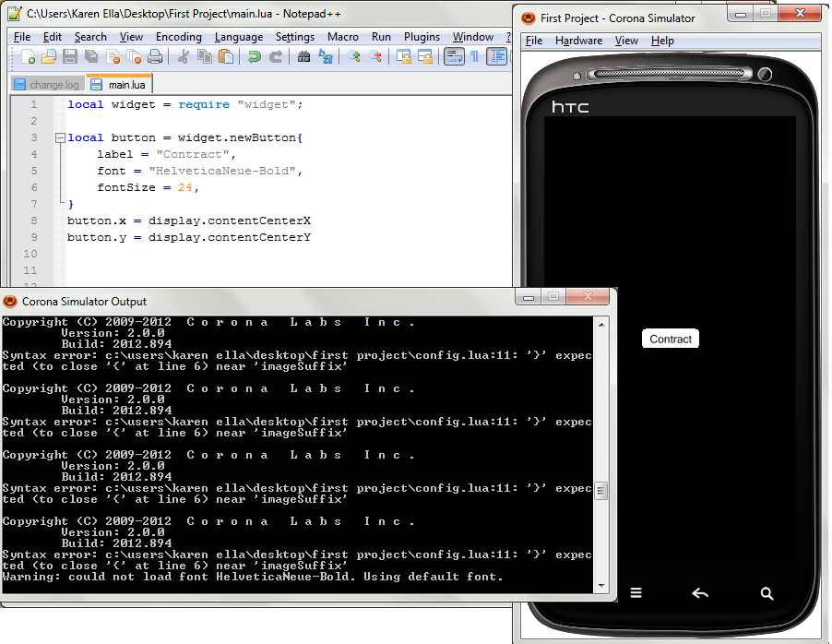Click the Close All files icon
The height and width of the screenshot is (644, 832).
click(135, 56)
